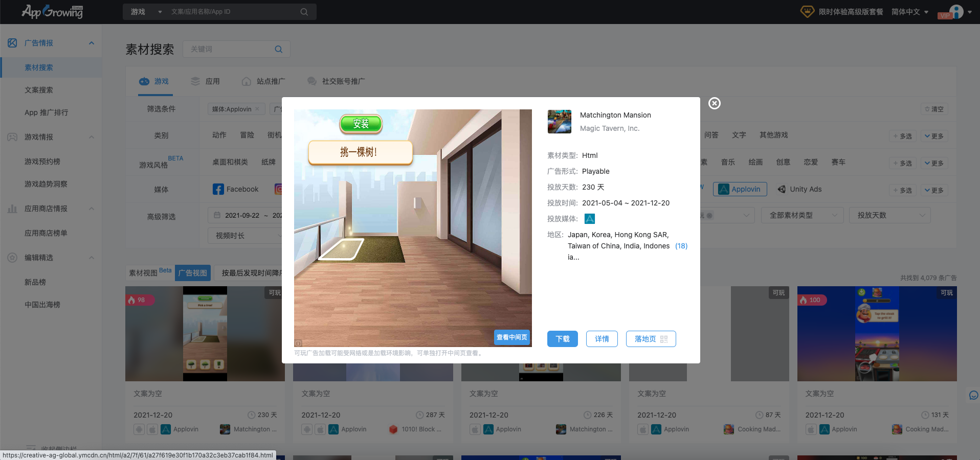Select the 冒险 category filter

[x=247, y=135]
